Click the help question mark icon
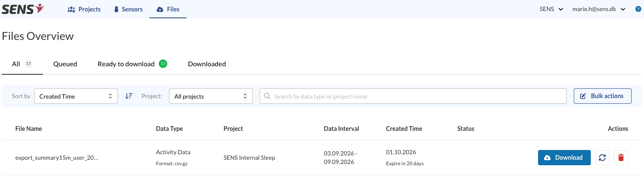 tap(638, 9)
